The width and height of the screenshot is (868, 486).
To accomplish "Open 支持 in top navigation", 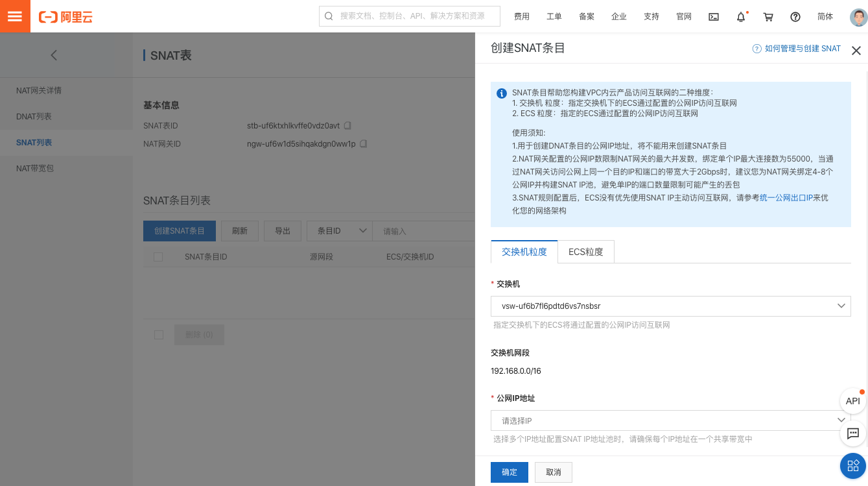I will tap(651, 17).
